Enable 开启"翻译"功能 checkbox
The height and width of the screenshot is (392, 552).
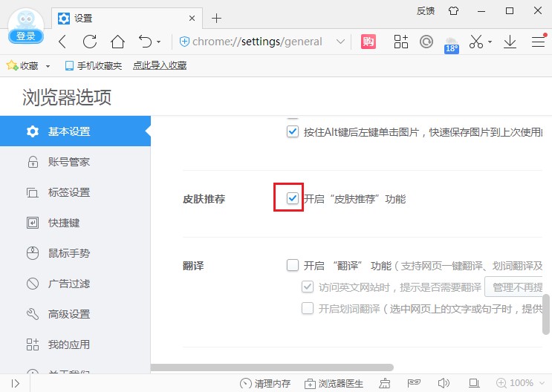pyautogui.click(x=293, y=265)
